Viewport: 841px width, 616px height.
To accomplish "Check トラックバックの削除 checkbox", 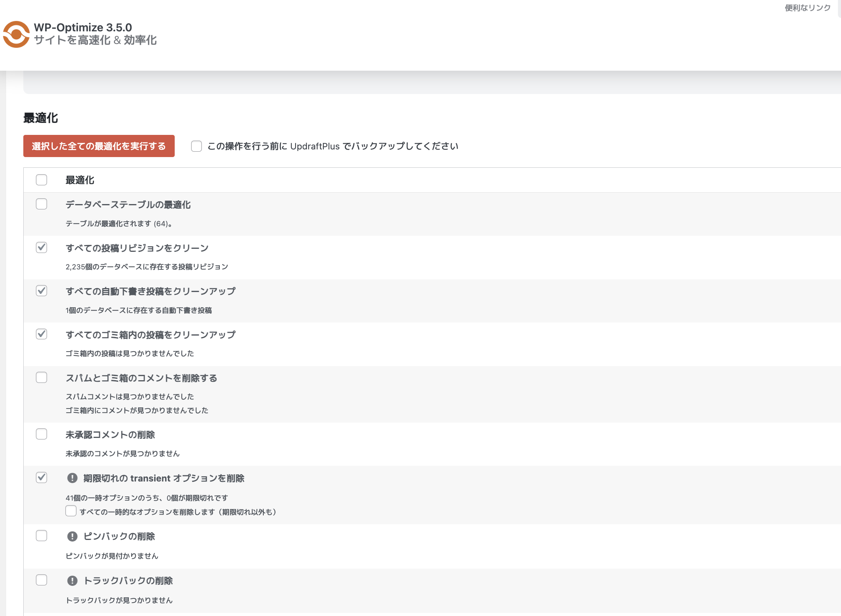I will (41, 580).
